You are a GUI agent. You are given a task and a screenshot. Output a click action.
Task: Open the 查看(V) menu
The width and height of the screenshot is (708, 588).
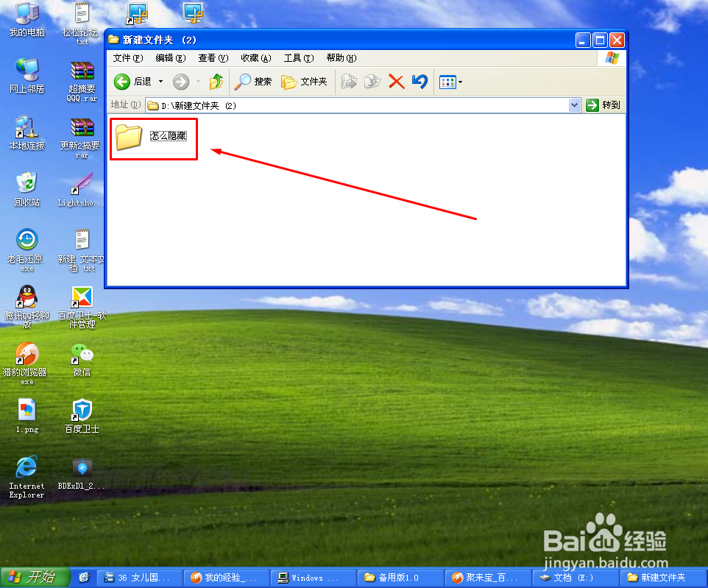click(213, 58)
